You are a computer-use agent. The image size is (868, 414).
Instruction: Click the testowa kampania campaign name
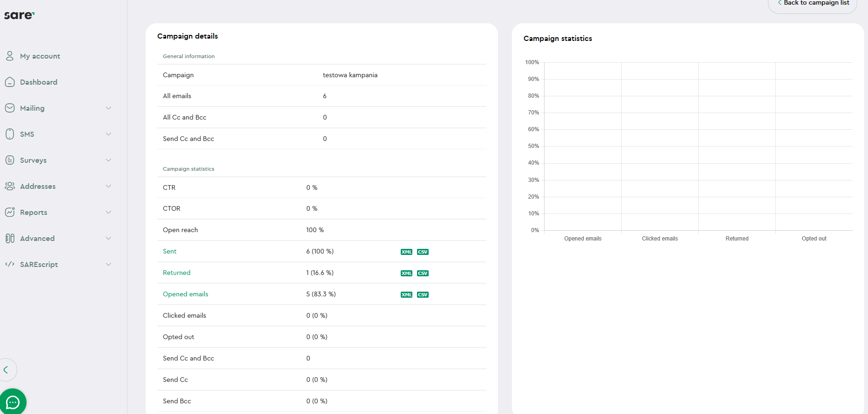tap(350, 75)
